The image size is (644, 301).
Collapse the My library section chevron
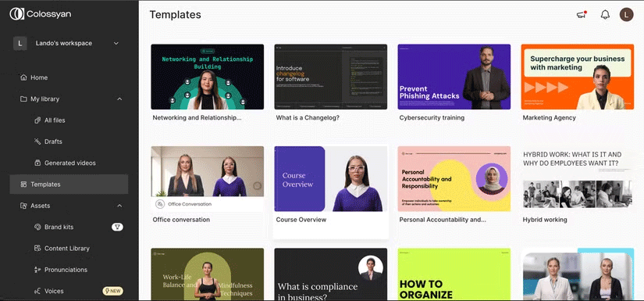(119, 99)
